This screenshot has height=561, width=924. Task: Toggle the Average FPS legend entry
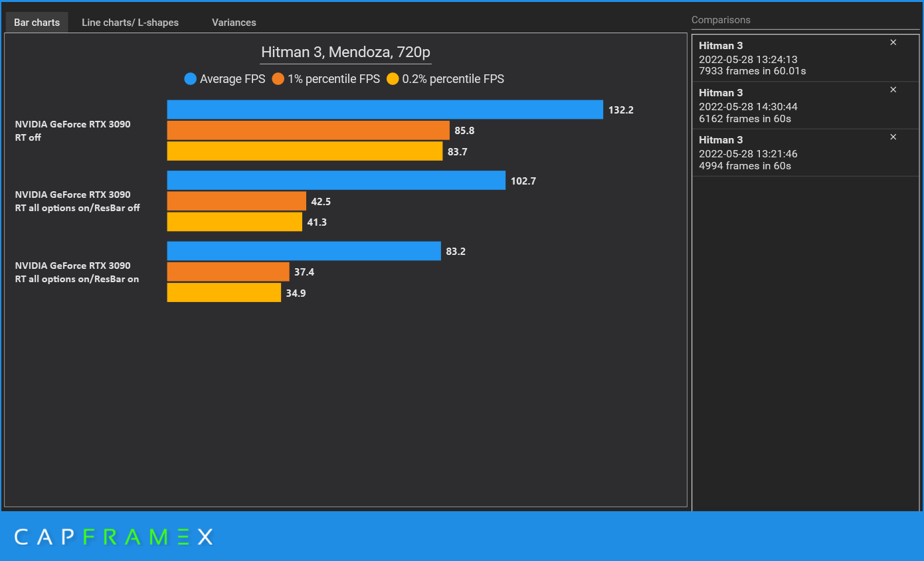225,79
